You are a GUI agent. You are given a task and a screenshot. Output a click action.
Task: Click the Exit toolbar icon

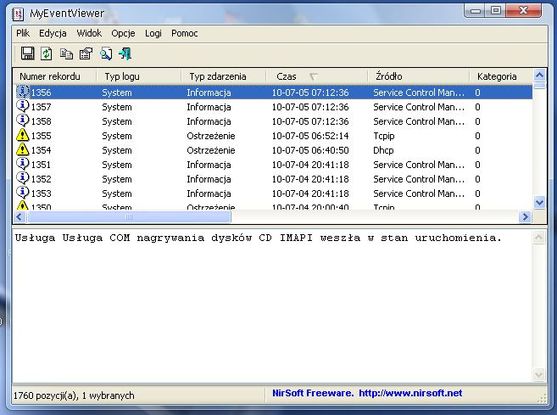[x=125, y=54]
